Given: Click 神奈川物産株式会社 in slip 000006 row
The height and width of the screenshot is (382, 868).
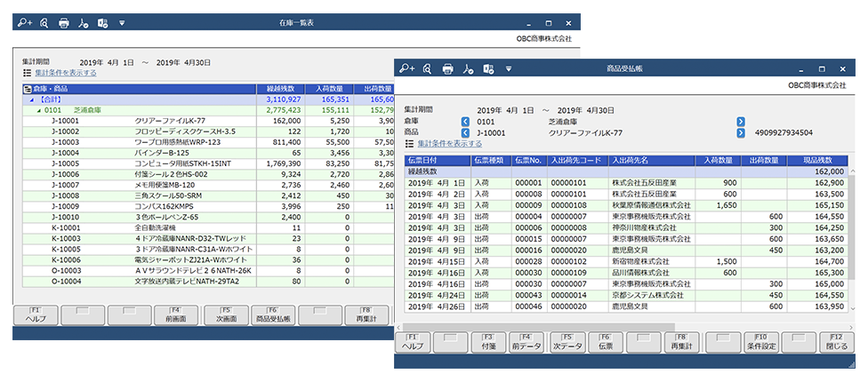Looking at the screenshot, I should click(645, 227).
